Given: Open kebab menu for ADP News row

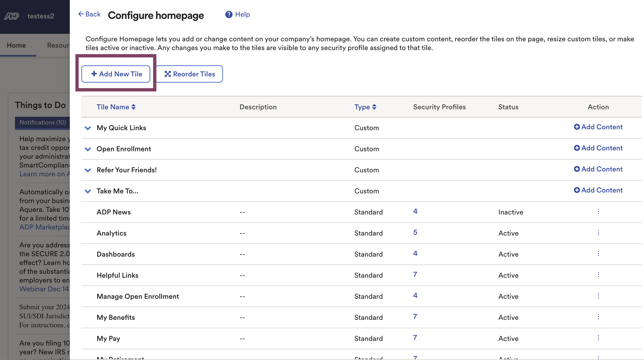Looking at the screenshot, I should pyautogui.click(x=598, y=212).
